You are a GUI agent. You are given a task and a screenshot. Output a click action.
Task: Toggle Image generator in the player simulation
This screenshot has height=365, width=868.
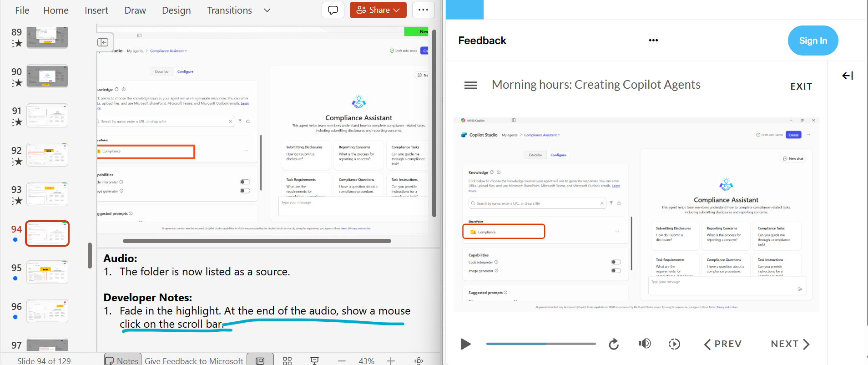616,270
